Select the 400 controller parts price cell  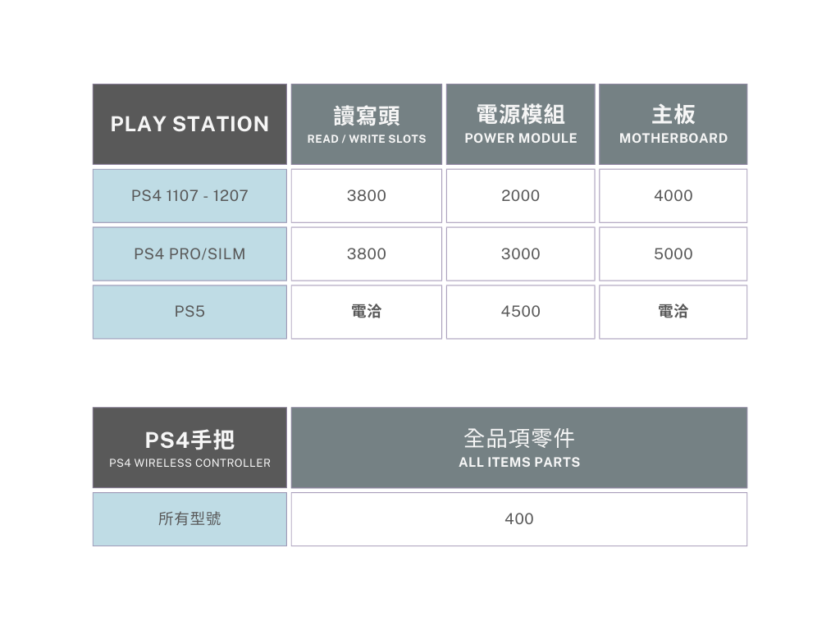(x=518, y=519)
